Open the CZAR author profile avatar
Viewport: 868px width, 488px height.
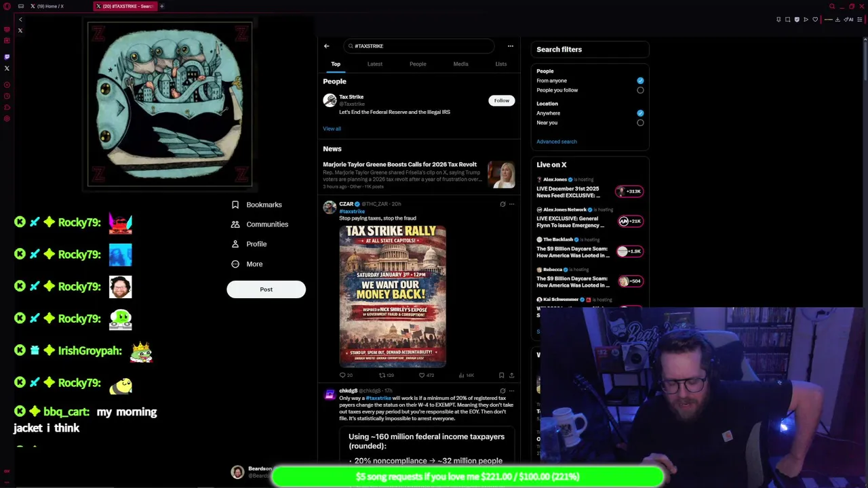pyautogui.click(x=330, y=207)
